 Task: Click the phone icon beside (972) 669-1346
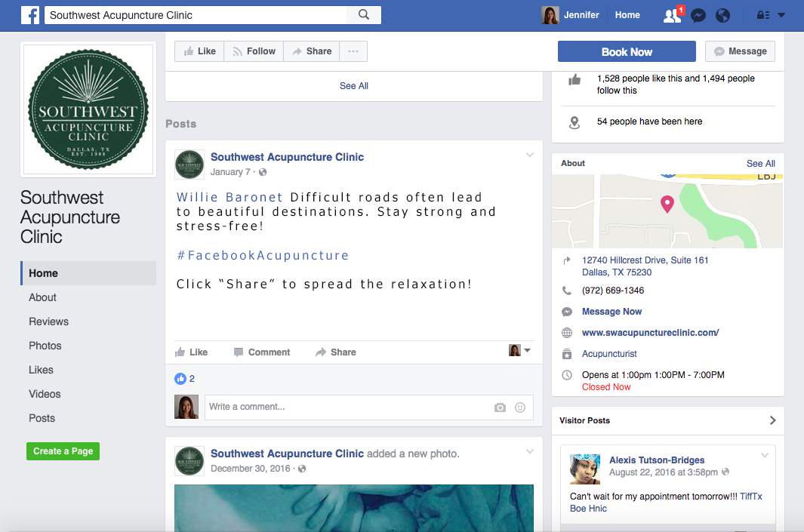567,291
